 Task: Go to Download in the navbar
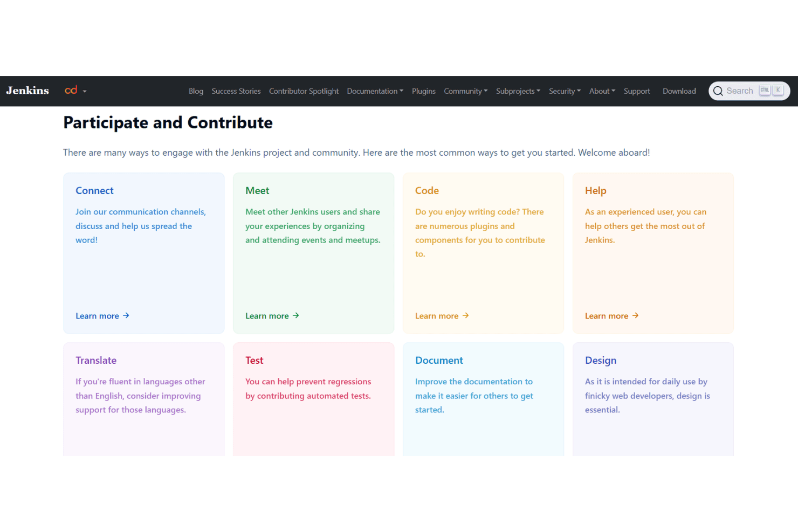pos(679,91)
